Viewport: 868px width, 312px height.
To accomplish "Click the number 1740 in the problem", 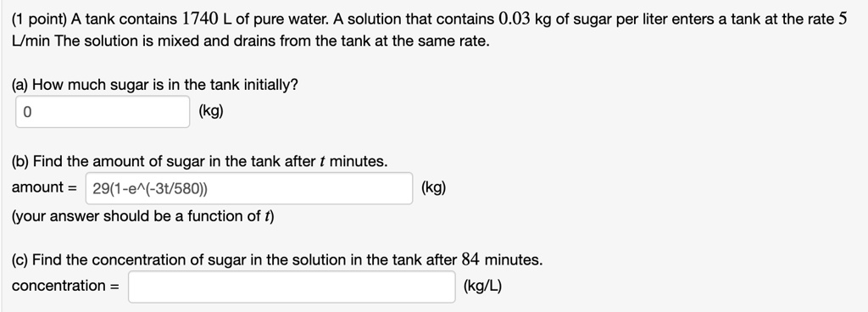I will tap(201, 19).
